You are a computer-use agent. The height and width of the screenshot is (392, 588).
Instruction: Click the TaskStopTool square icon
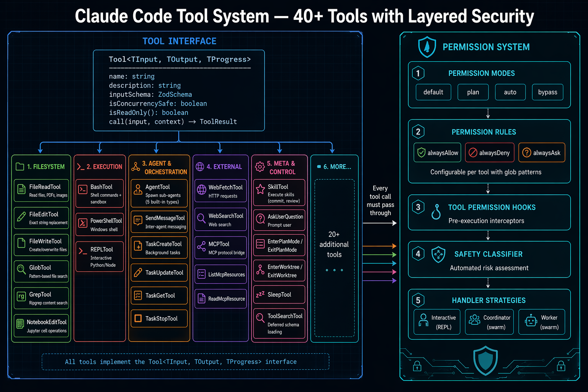(x=138, y=318)
